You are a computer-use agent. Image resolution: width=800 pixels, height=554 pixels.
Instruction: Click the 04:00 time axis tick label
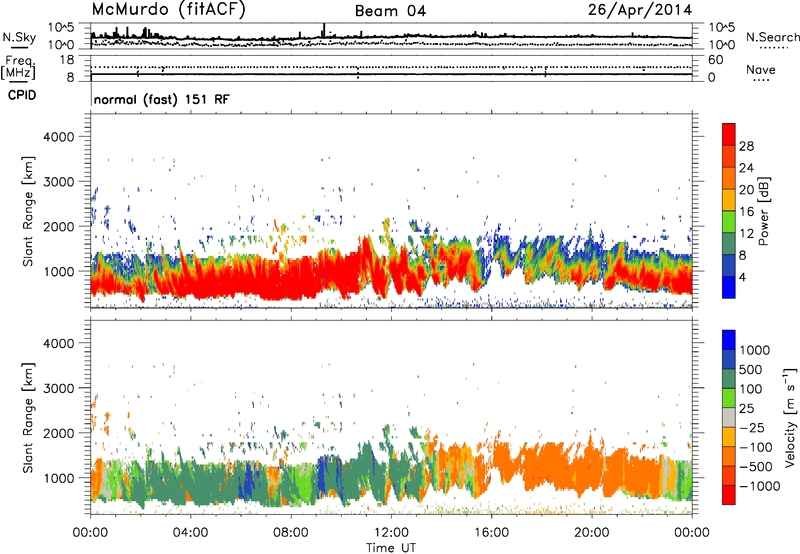[190, 533]
